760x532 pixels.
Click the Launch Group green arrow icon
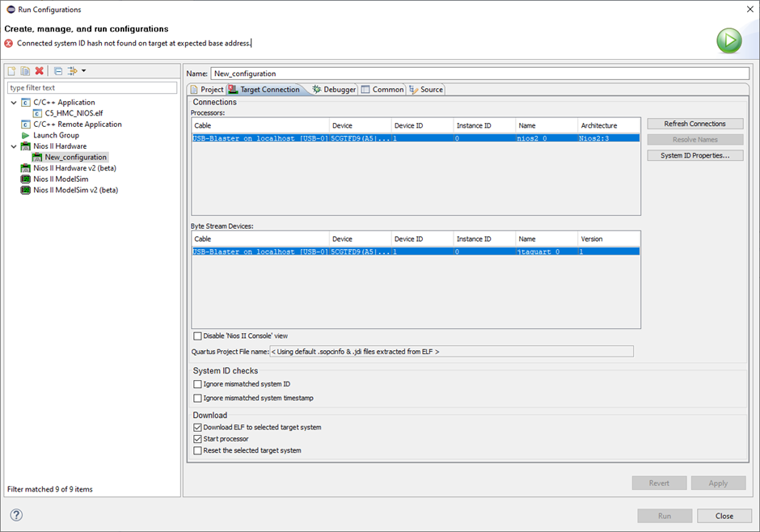tap(26, 135)
